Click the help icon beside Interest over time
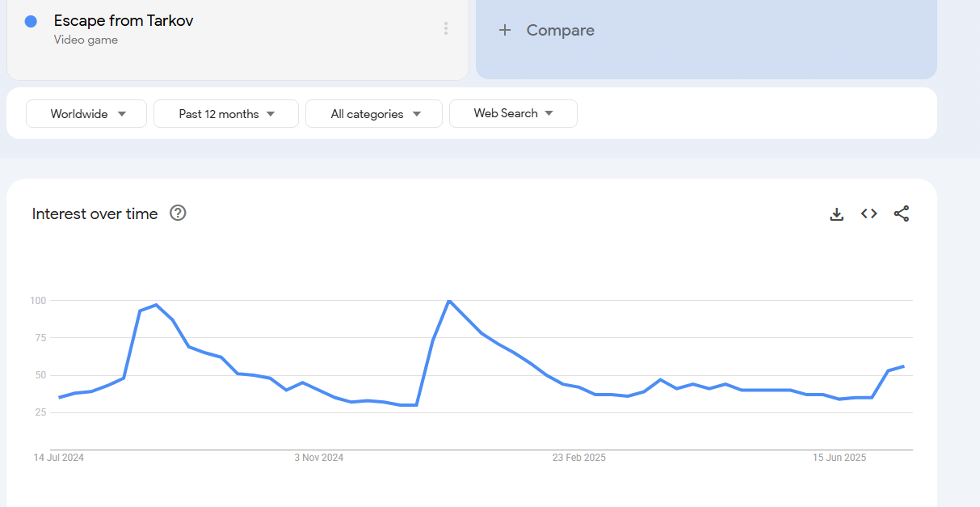This screenshot has width=980, height=507. pyautogui.click(x=179, y=213)
